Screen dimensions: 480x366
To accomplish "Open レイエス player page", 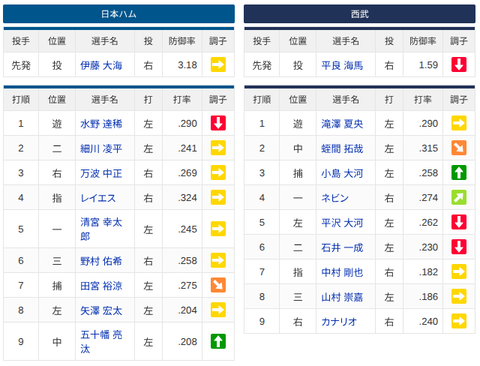I will point(98,198).
